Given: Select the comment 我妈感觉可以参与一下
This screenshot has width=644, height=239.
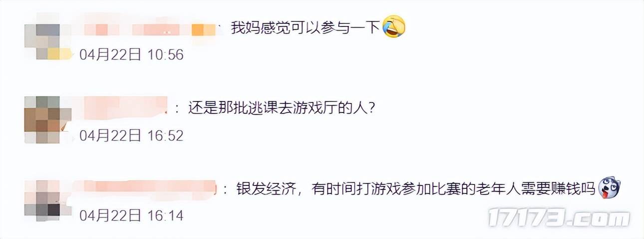Looking at the screenshot, I should (x=306, y=28).
